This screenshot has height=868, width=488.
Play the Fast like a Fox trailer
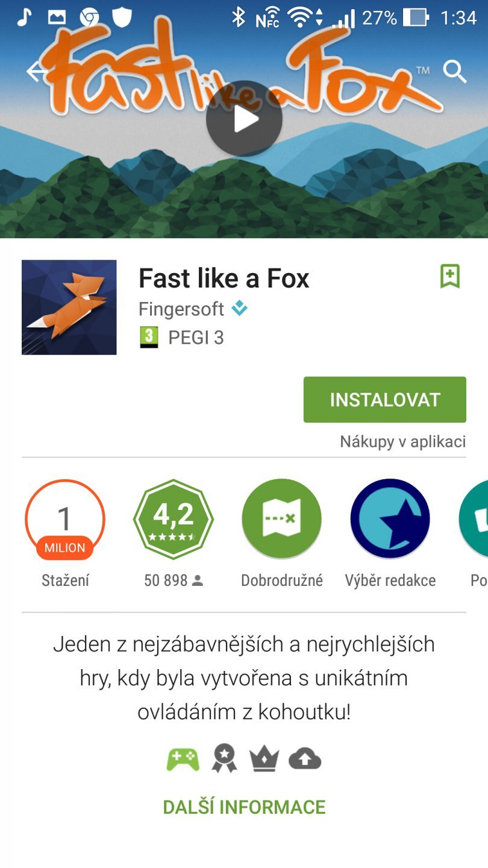(x=244, y=119)
